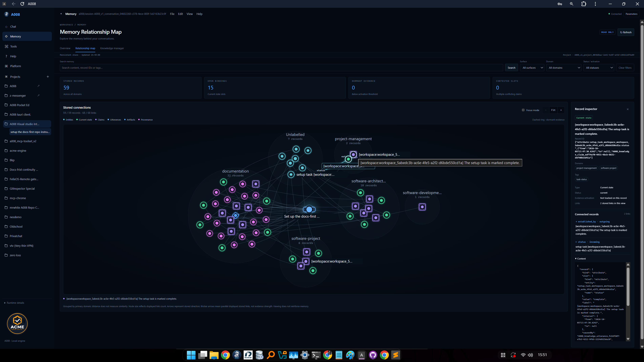Open the All statuses dropdown
The image size is (644, 362).
click(599, 68)
